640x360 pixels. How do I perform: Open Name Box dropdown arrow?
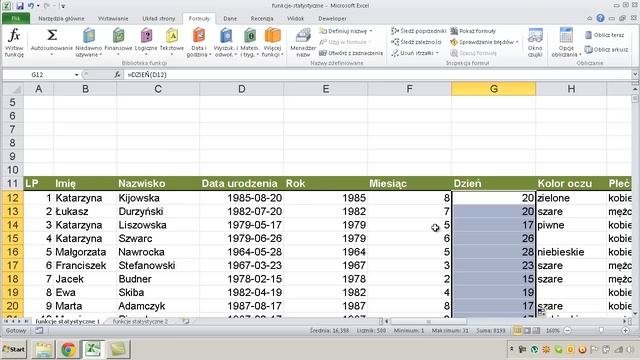[x=76, y=75]
